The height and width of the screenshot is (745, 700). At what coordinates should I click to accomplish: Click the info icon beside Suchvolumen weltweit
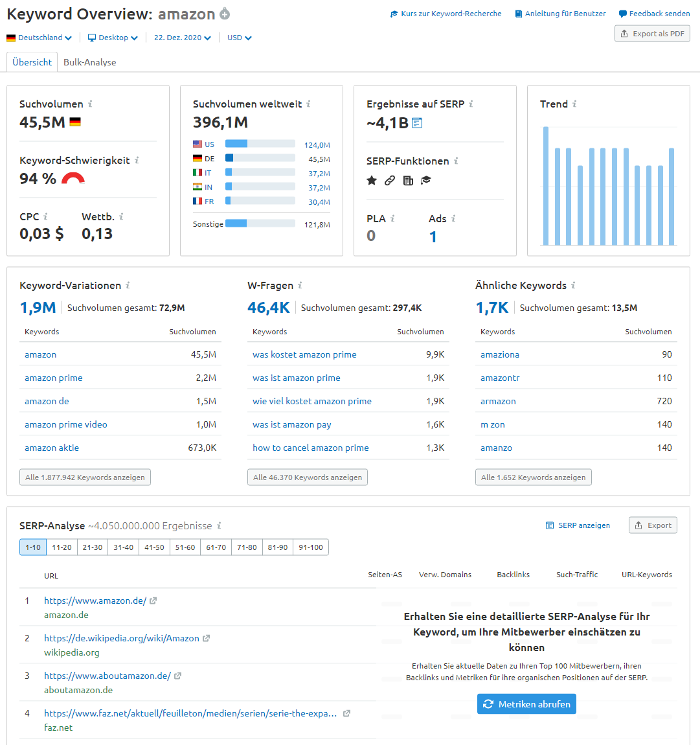[x=308, y=104]
